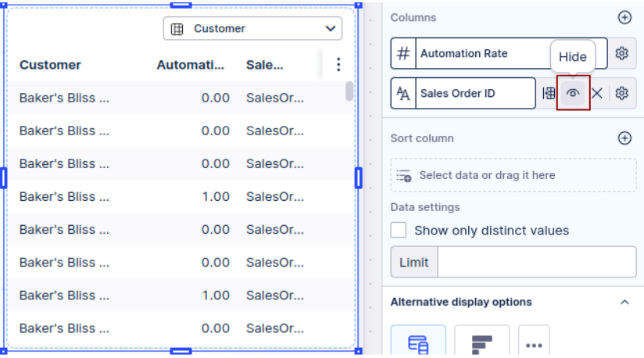Image resolution: width=644 pixels, height=358 pixels.
Task: Open the Customer dropdown above the table
Action: pyautogui.click(x=252, y=29)
